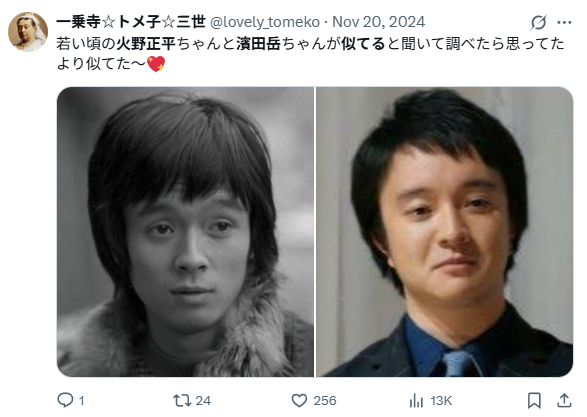Image resolution: width=587 pixels, height=417 pixels.
Task: Open the reply speech bubble icon
Action: tap(65, 400)
